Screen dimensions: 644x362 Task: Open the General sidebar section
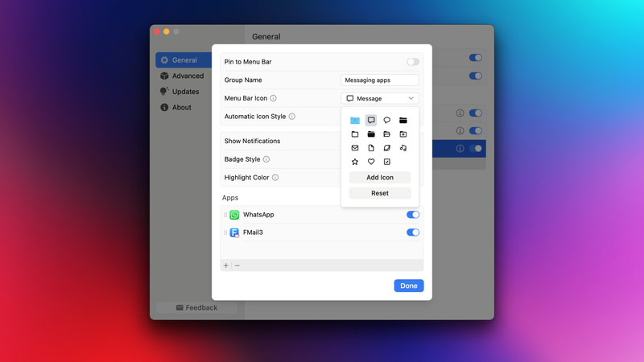point(184,60)
